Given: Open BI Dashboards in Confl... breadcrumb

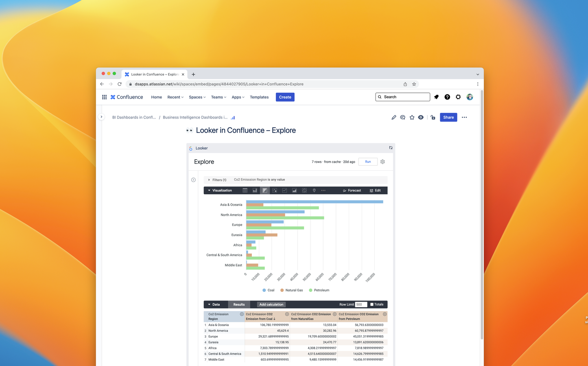Looking at the screenshot, I should coord(134,117).
